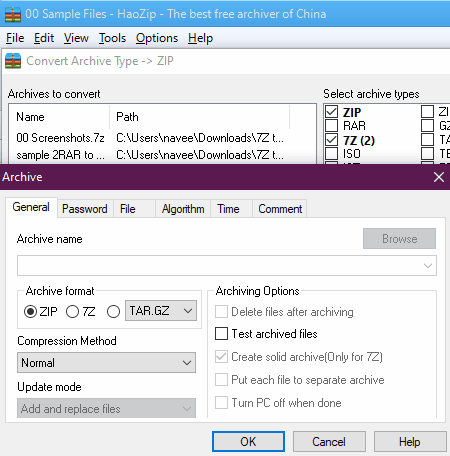Open the Update mode dropdown

pyautogui.click(x=106, y=408)
